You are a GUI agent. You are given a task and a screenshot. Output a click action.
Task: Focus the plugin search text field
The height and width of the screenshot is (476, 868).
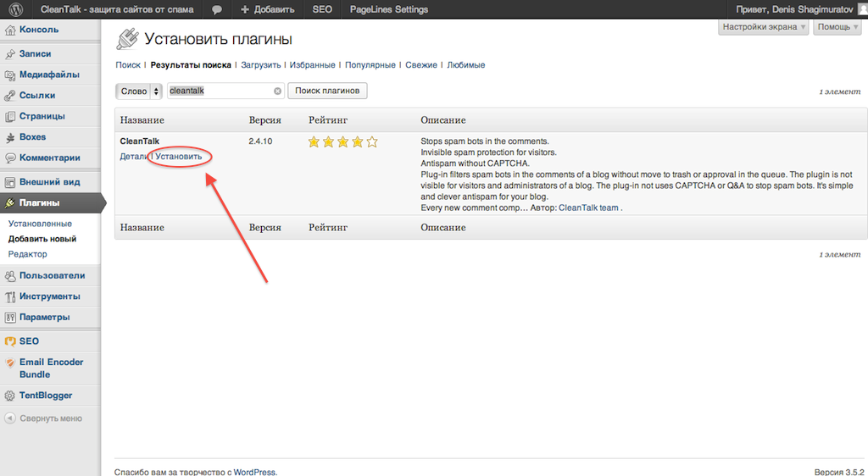(219, 91)
